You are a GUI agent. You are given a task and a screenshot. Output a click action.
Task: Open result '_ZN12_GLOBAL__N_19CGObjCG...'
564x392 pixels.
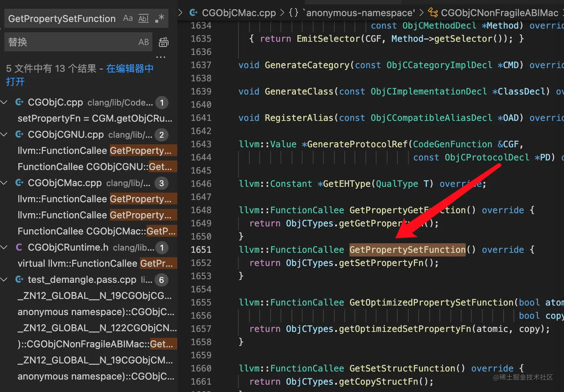95,295
